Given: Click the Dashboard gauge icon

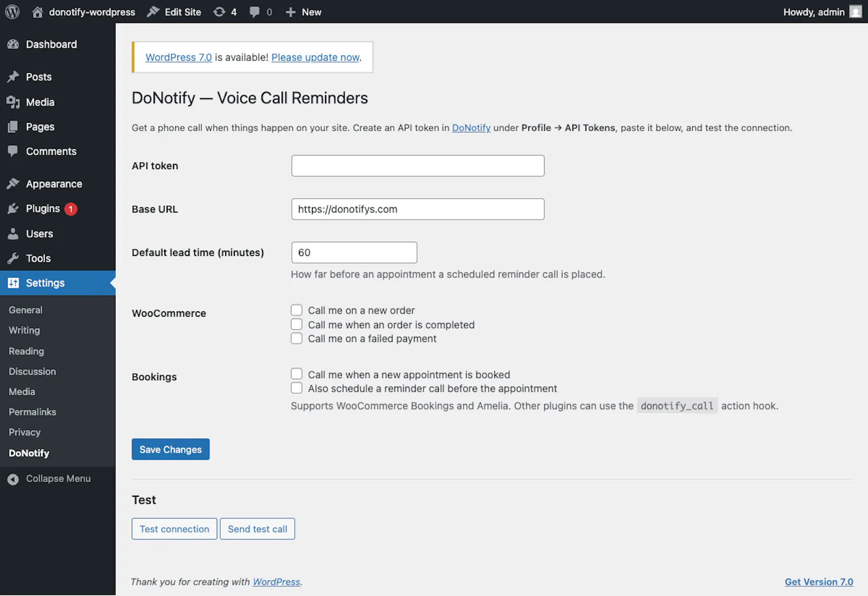Looking at the screenshot, I should (13, 44).
